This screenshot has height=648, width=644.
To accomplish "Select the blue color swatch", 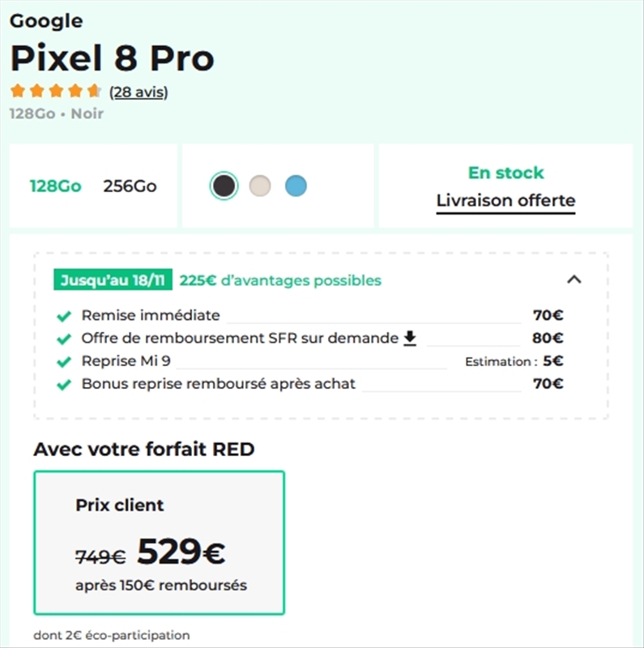I will [297, 185].
